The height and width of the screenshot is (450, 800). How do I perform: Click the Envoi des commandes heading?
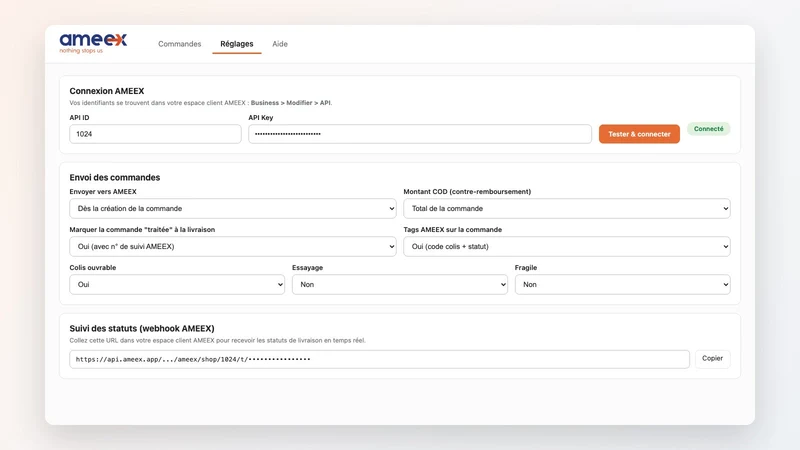point(115,178)
